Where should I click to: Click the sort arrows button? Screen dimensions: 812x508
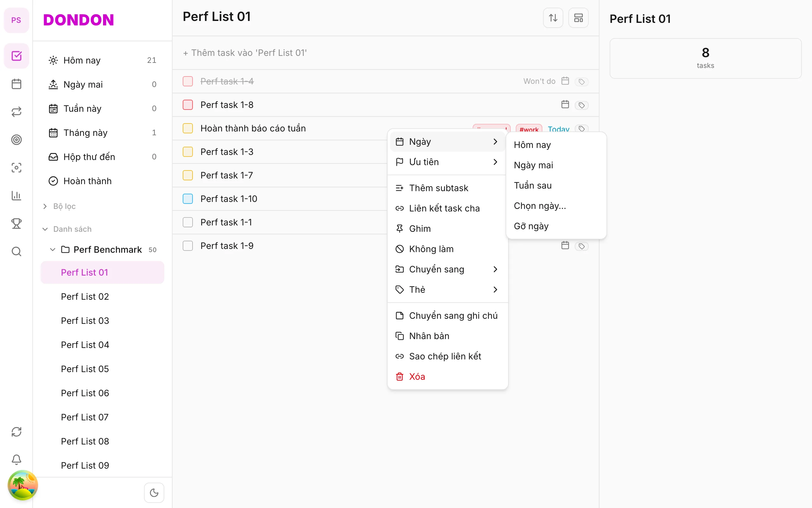click(x=553, y=18)
